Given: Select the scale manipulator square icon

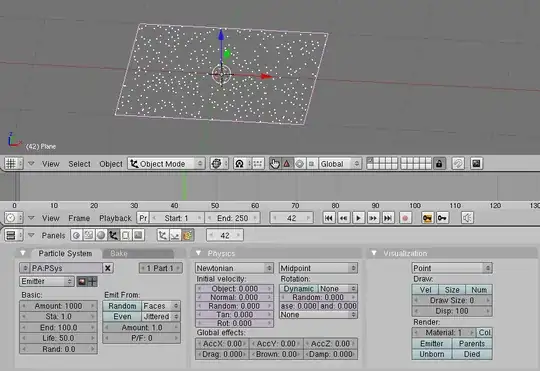Looking at the screenshot, I should coord(311,164).
